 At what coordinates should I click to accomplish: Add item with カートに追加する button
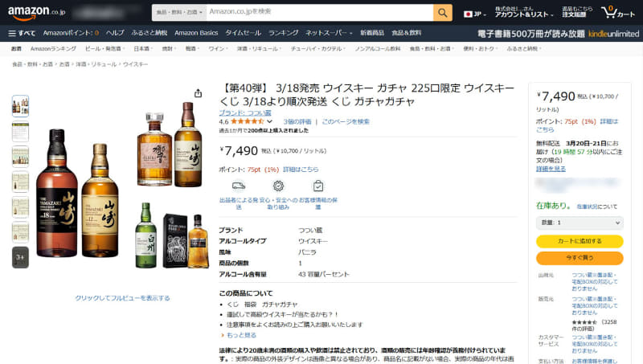580,241
